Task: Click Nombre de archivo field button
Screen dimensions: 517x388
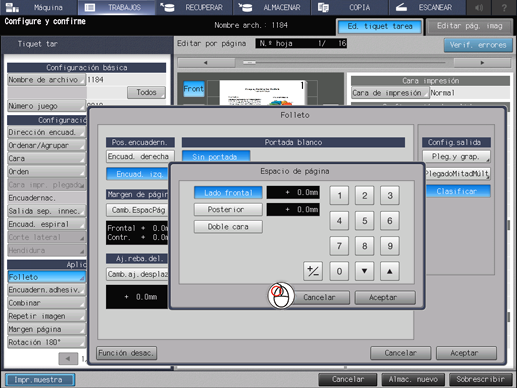Action: tap(46, 80)
